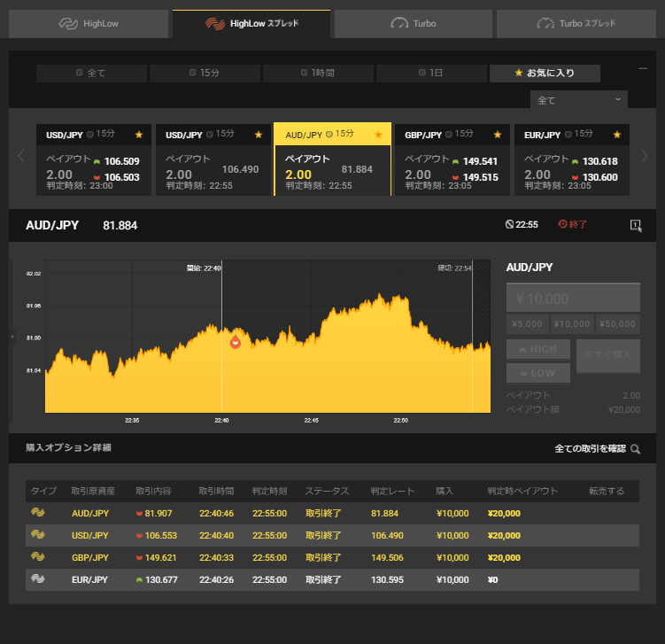Screen dimensions: 665x644
Task: Click the 130.600 low rate on EUR/JPY card
Action: 599,177
